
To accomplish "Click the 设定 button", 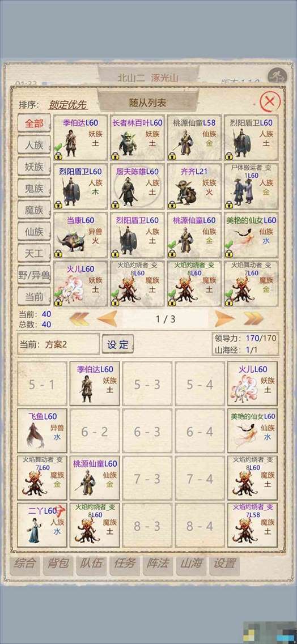I will click(x=118, y=344).
